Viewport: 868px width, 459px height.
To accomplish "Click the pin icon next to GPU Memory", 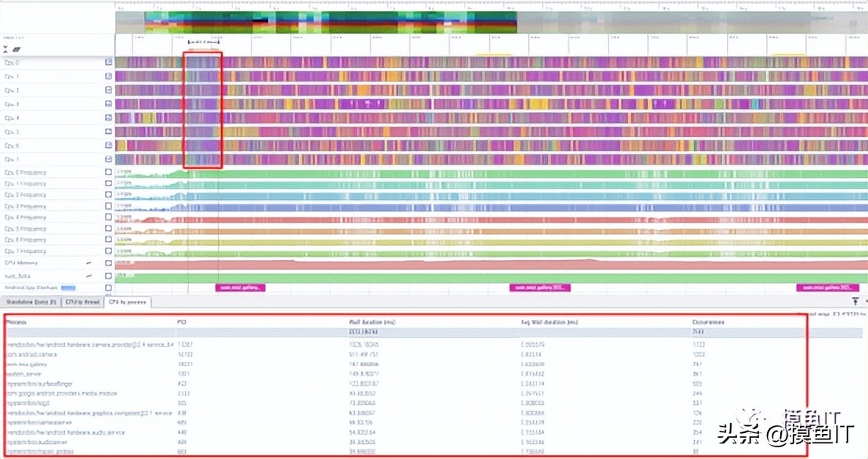I will 89,262.
